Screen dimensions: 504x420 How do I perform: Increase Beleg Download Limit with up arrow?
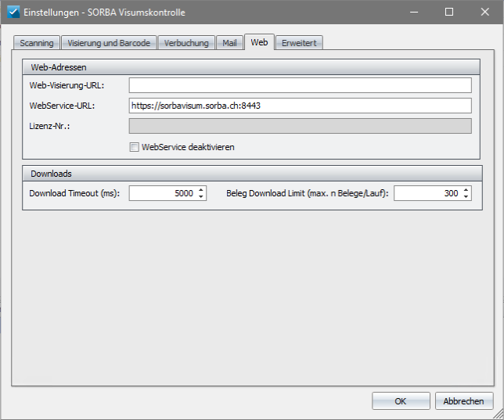pos(466,189)
